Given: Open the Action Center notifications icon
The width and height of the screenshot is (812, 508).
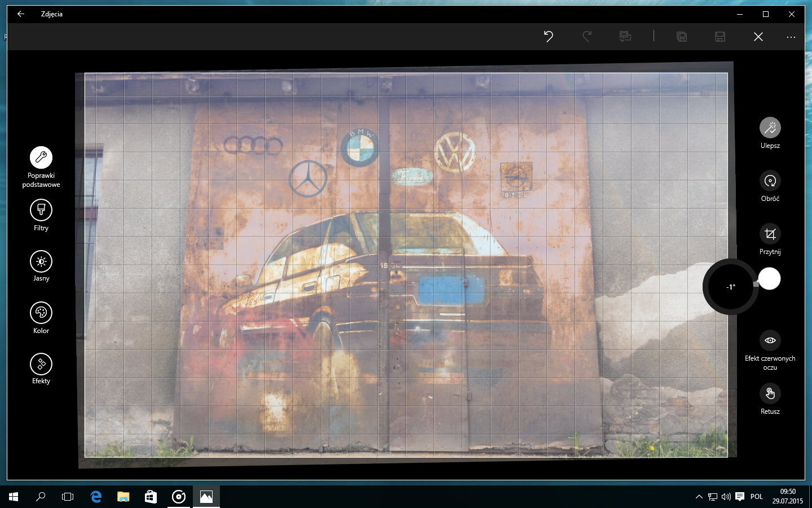Looking at the screenshot, I should [740, 497].
